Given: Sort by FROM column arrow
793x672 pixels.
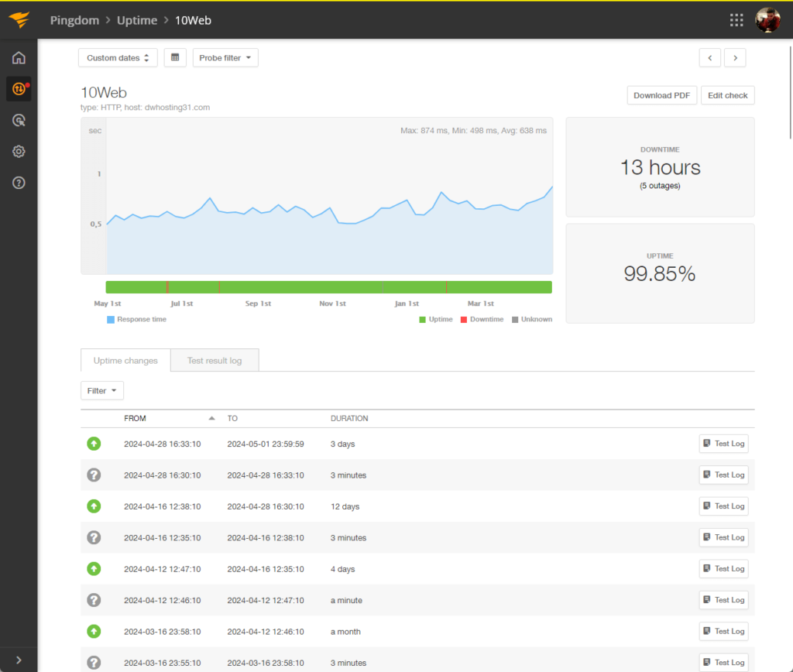Looking at the screenshot, I should click(212, 418).
